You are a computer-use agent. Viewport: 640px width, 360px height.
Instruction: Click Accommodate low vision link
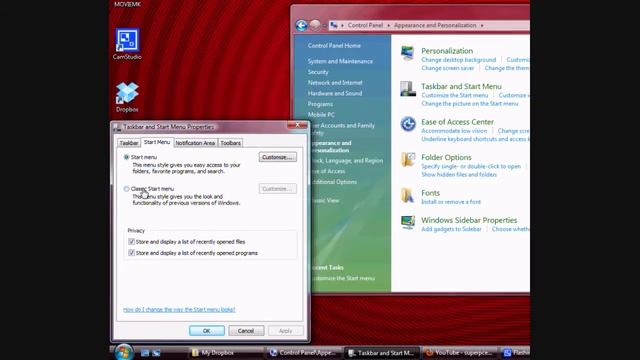[454, 131]
